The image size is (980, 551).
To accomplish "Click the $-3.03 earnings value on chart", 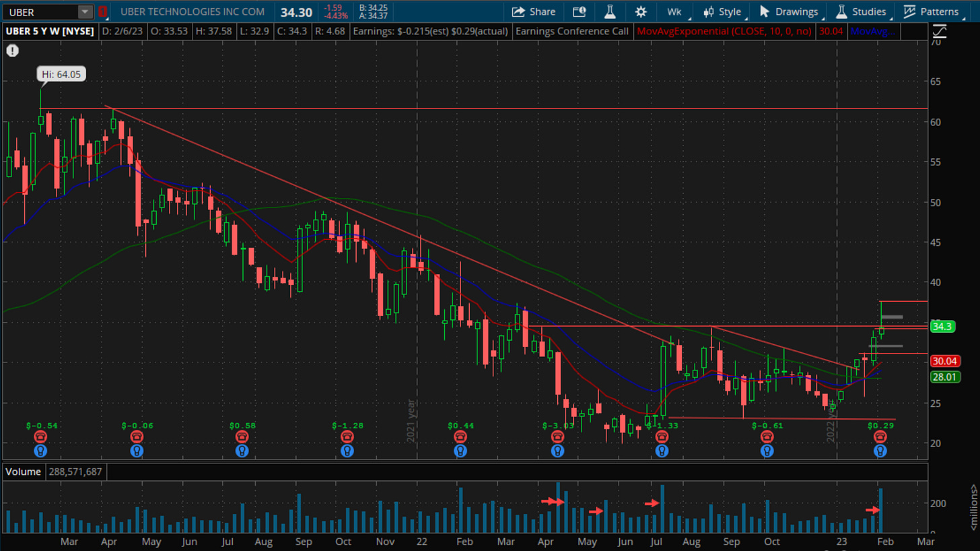I will 558,426.
